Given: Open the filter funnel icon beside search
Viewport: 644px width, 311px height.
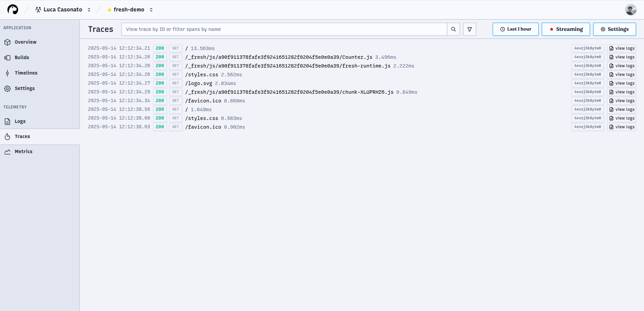Looking at the screenshot, I should point(469,29).
